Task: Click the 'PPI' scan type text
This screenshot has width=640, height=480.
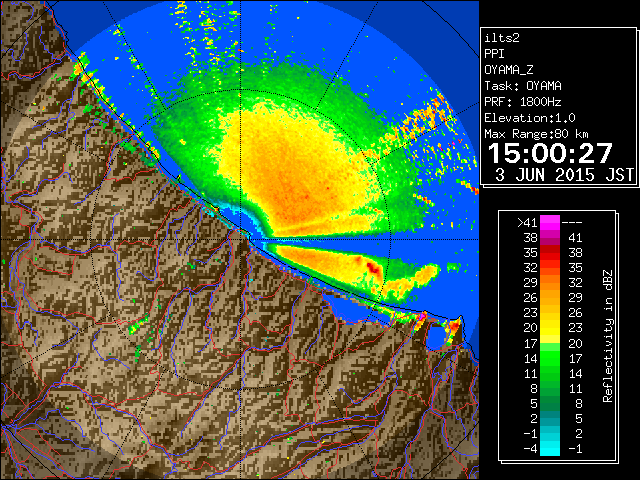Action: coord(494,54)
